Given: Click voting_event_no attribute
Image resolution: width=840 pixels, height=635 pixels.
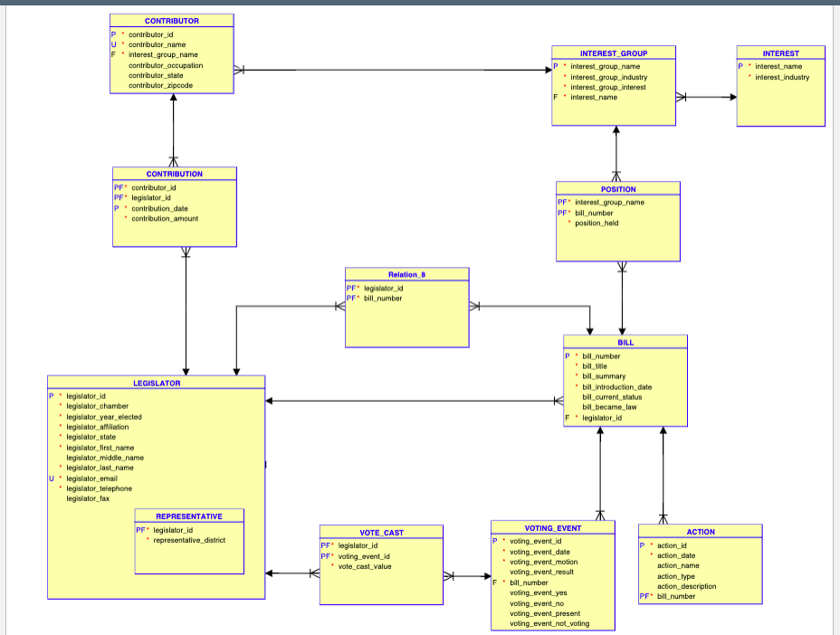Looking at the screenshot, I should pos(537,602).
